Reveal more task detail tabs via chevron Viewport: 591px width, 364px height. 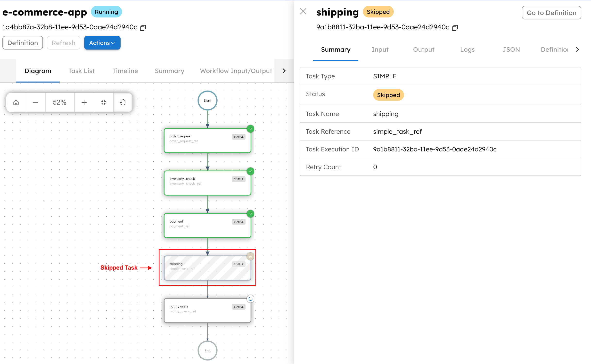[578, 49]
